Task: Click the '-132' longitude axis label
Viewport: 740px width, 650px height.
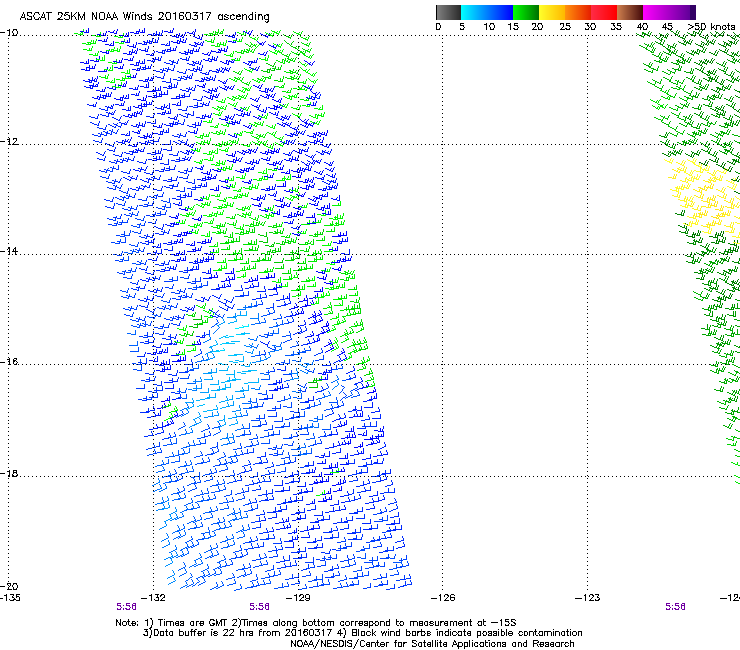Action: point(153,598)
